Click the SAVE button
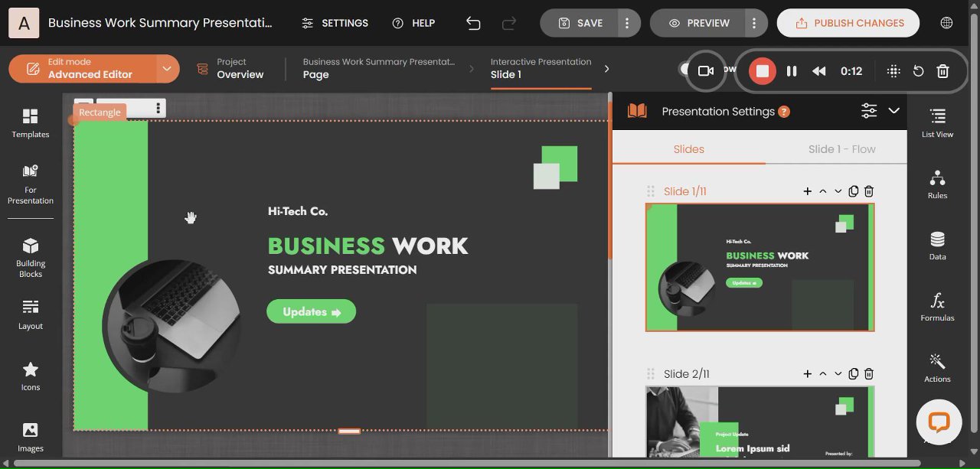 point(580,23)
